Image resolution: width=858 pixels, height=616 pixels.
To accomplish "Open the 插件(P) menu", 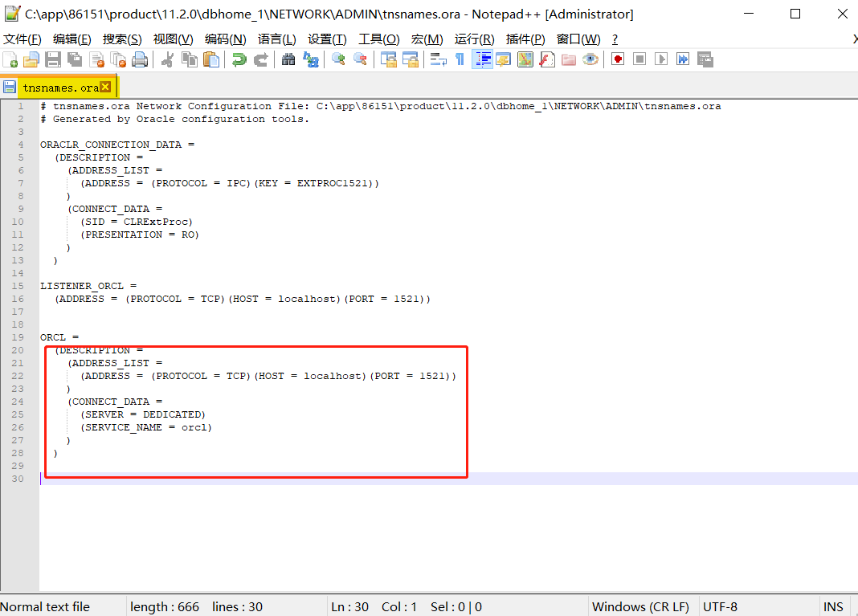I will [x=525, y=39].
